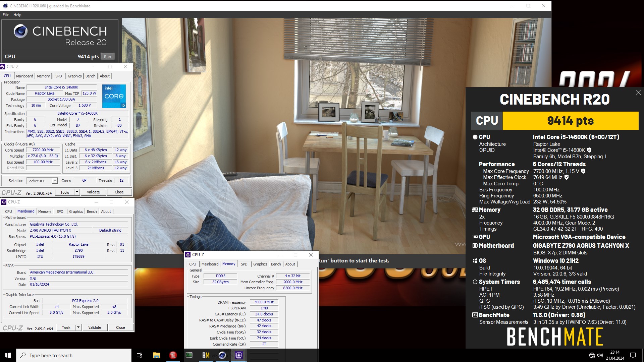This screenshot has height=362, width=644.
Task: Click Tools button in CPU-Z Mainboard window
Action: pos(66,327)
